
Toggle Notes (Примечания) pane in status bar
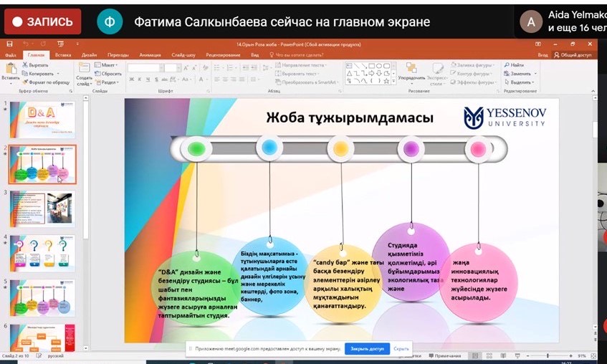pos(444,356)
